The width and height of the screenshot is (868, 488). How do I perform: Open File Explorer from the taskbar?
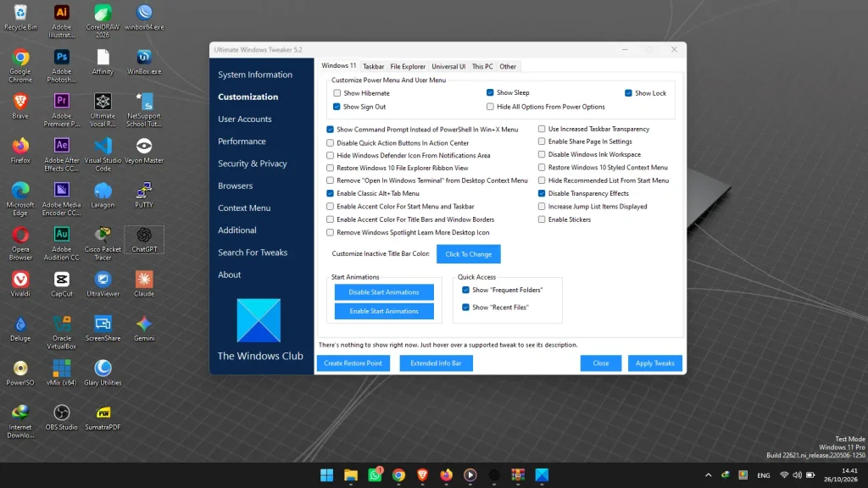pyautogui.click(x=351, y=474)
